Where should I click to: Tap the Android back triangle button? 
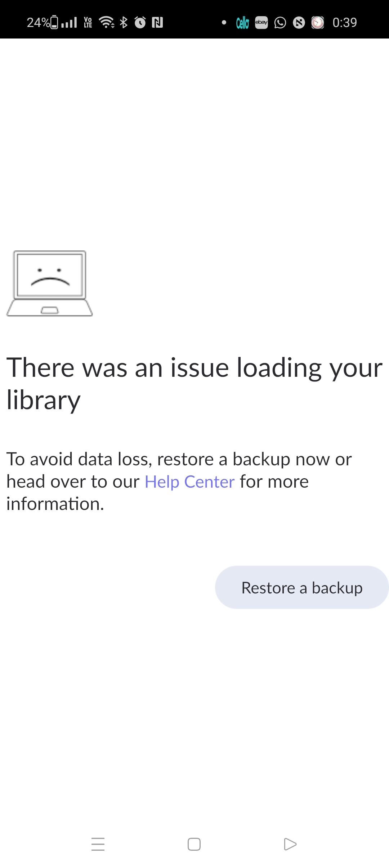[x=290, y=844]
